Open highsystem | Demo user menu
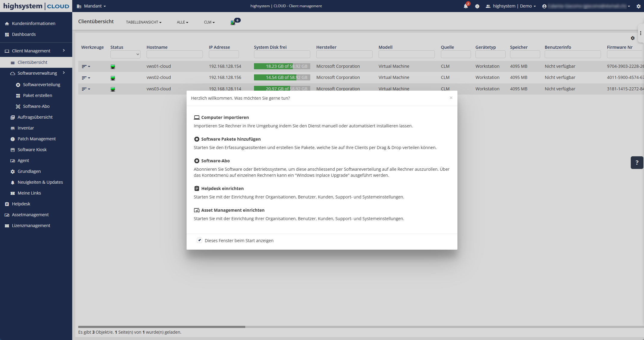This screenshot has height=340, width=644. click(511, 6)
